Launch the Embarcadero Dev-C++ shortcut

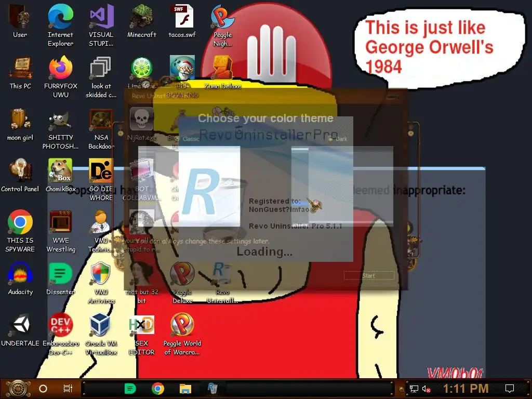60,335
